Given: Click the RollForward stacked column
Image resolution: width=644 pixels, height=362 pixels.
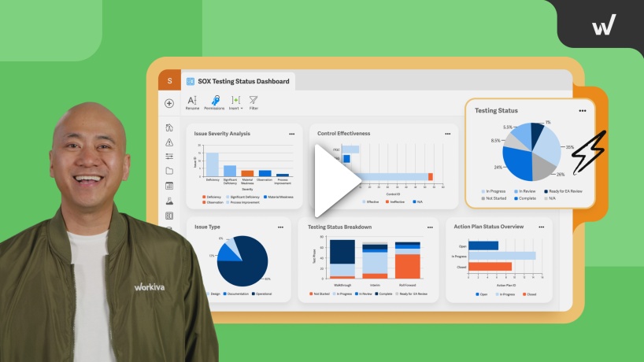Looking at the screenshot, I should click(x=408, y=260).
